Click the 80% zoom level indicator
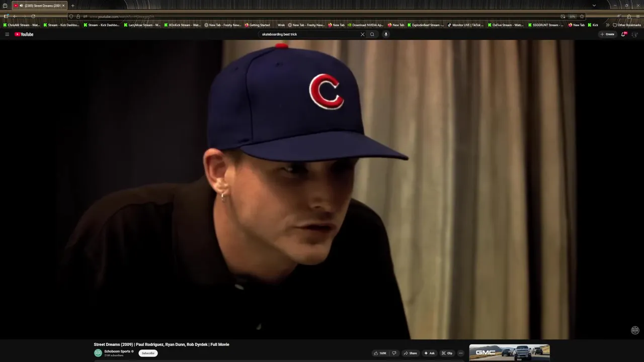 pos(572,17)
